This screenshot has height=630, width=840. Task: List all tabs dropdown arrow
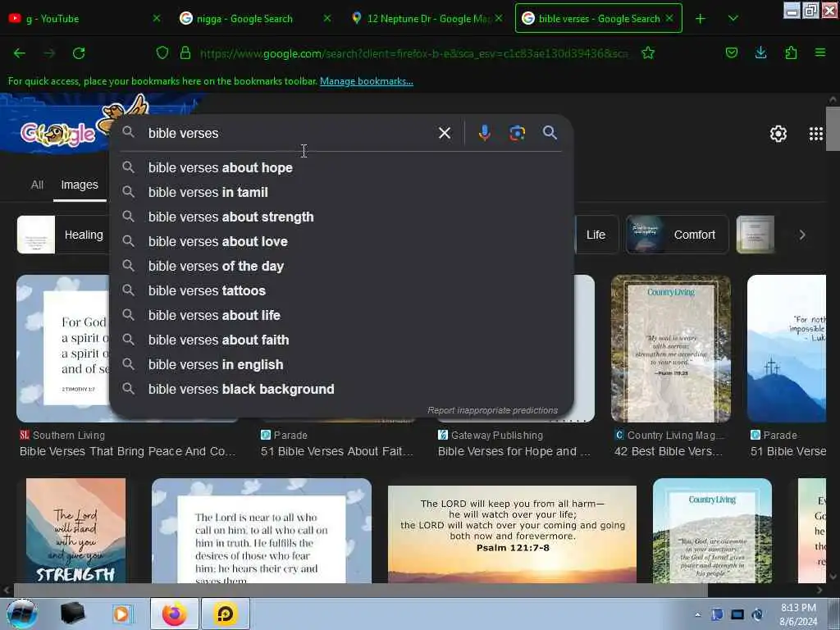(x=733, y=19)
